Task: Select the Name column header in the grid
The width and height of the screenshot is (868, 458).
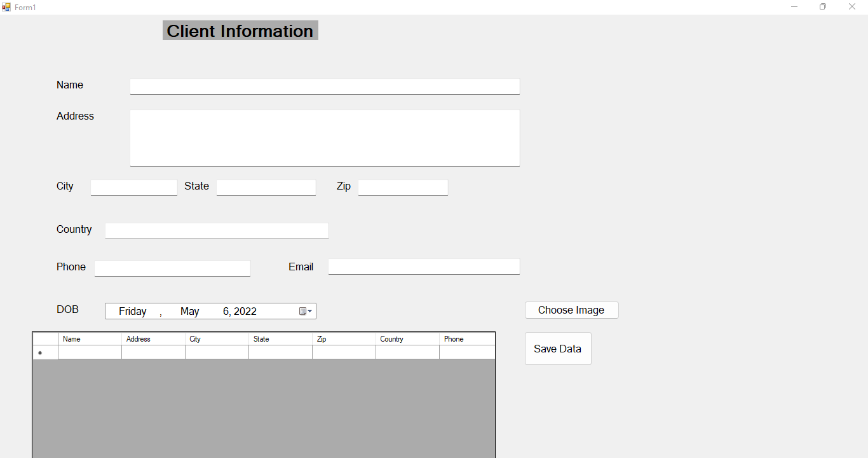Action: tap(89, 338)
